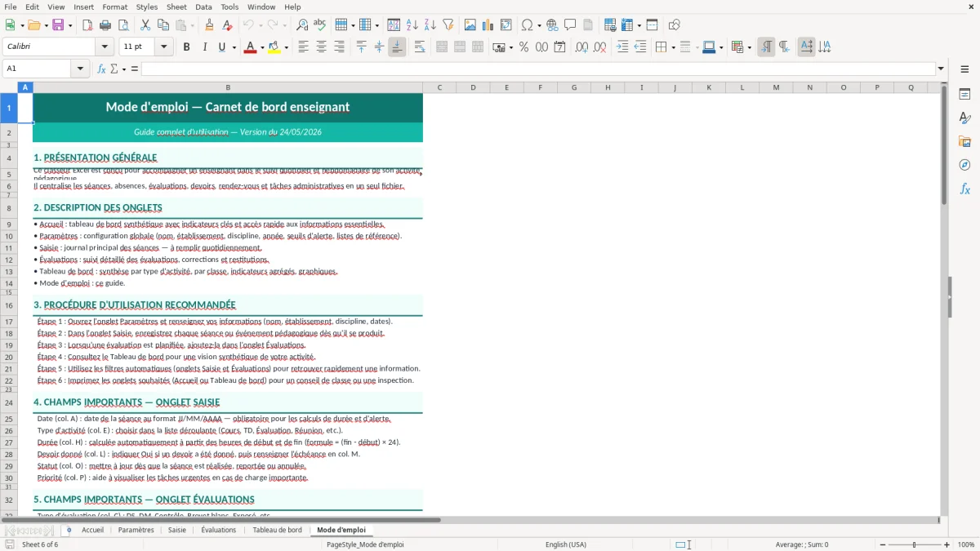Screen dimensions: 980x551
Task: Add a decimal place
Action: coord(582,47)
